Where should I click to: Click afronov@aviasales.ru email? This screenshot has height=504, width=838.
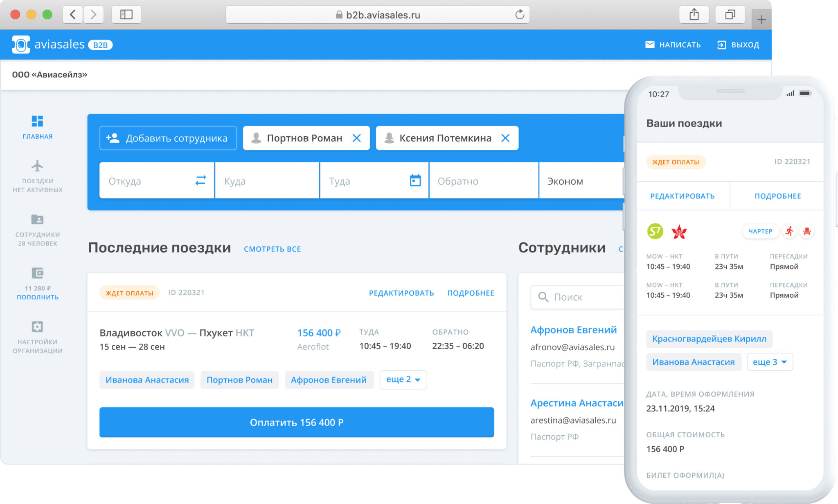[x=572, y=347]
